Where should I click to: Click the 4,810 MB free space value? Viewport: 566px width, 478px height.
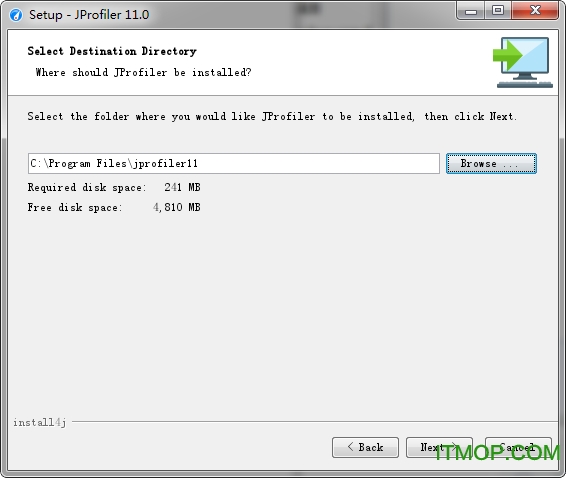click(x=177, y=208)
